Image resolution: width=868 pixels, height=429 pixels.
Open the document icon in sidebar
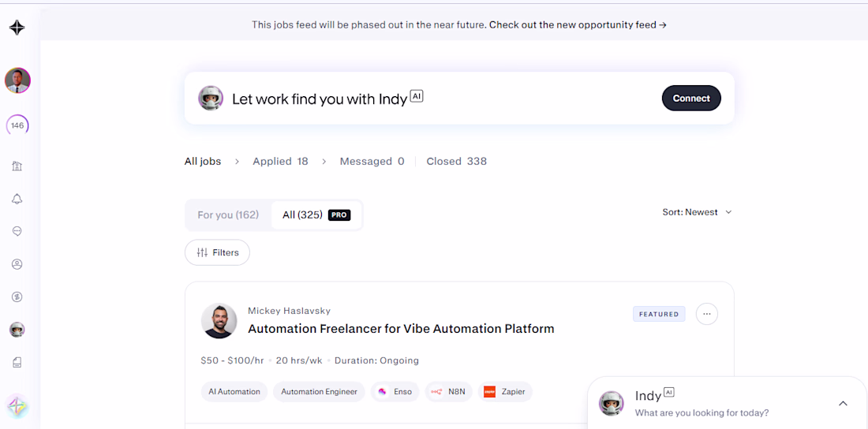[x=17, y=363]
